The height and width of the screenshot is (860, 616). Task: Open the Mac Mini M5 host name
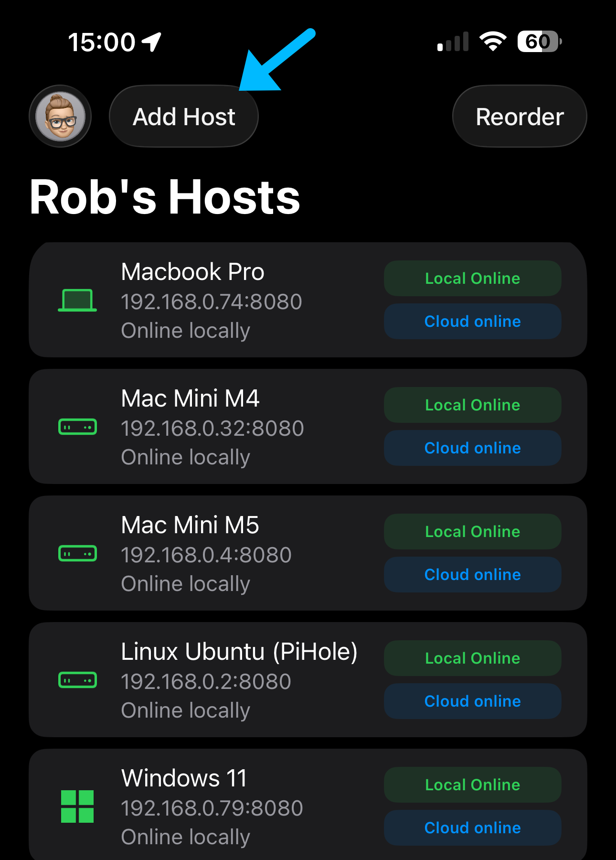click(x=190, y=525)
